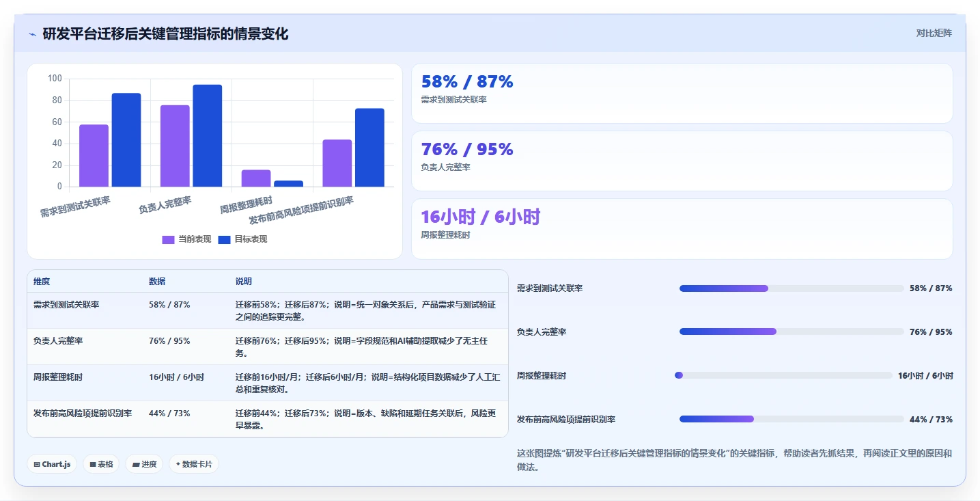Click the 76% / 95% data card
The height and width of the screenshot is (501, 980).
pyautogui.click(x=682, y=161)
